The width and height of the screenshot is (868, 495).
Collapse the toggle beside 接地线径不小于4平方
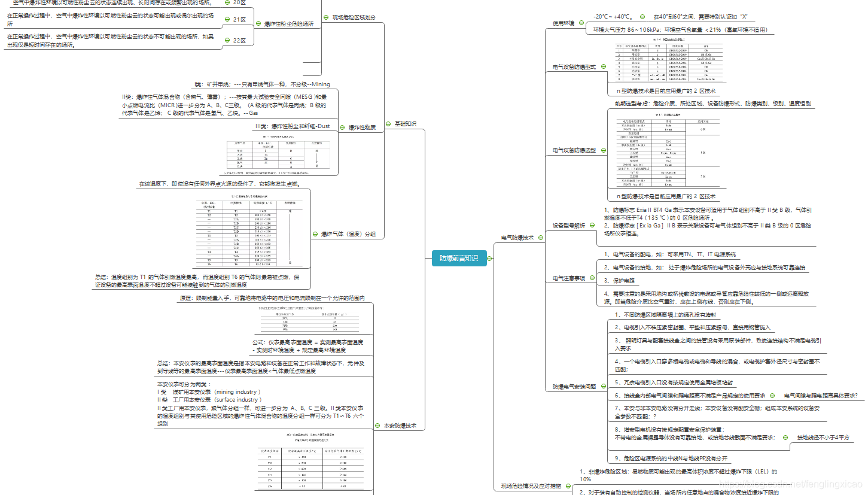coord(785,438)
